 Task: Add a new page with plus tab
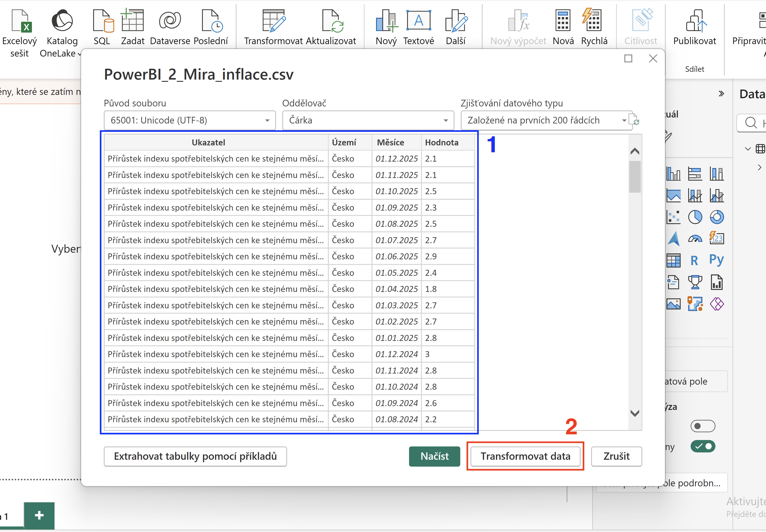tap(39, 515)
